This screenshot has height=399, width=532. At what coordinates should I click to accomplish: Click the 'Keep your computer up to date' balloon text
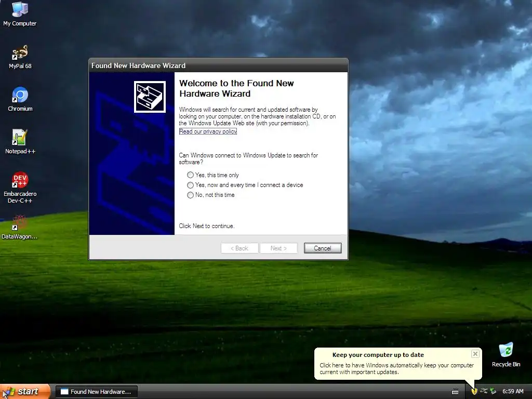[396, 368]
